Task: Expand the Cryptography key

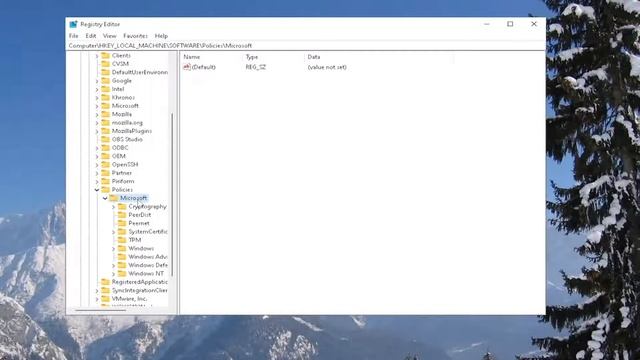Action: pyautogui.click(x=113, y=207)
